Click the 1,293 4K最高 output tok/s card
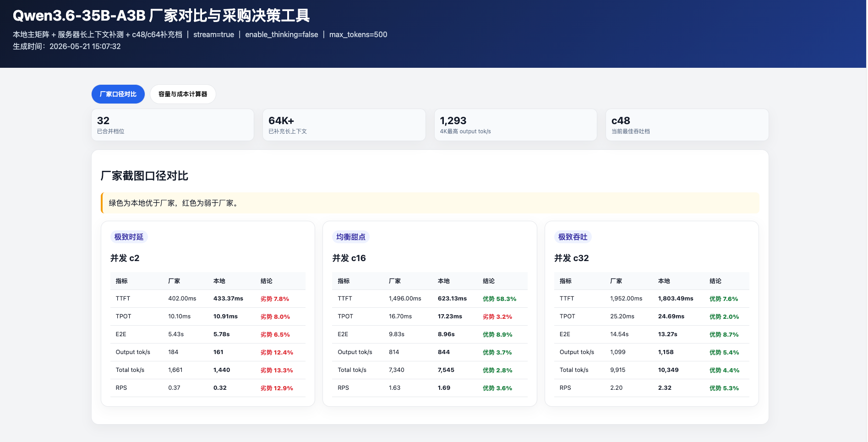Viewport: 868px width, 442px height. (516, 125)
